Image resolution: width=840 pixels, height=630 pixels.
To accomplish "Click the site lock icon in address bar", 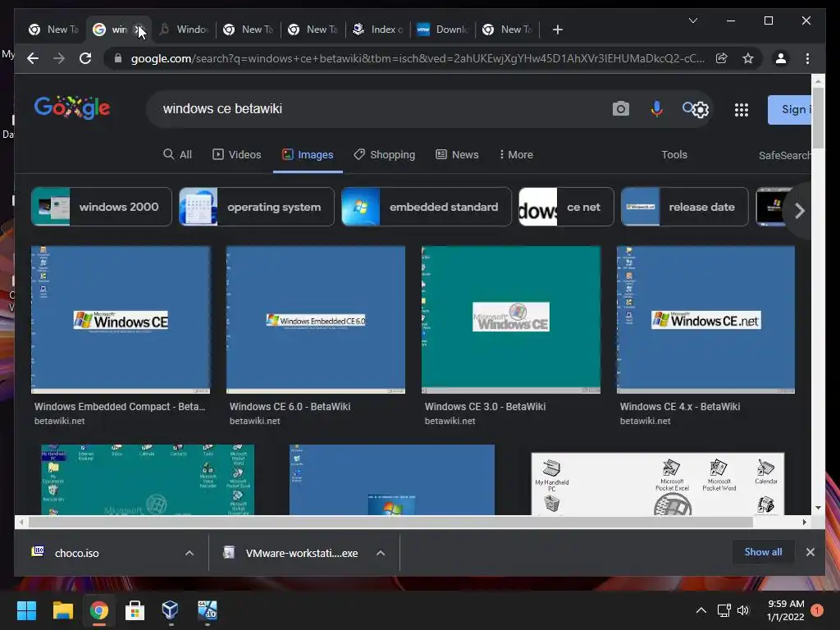I will tap(118, 58).
